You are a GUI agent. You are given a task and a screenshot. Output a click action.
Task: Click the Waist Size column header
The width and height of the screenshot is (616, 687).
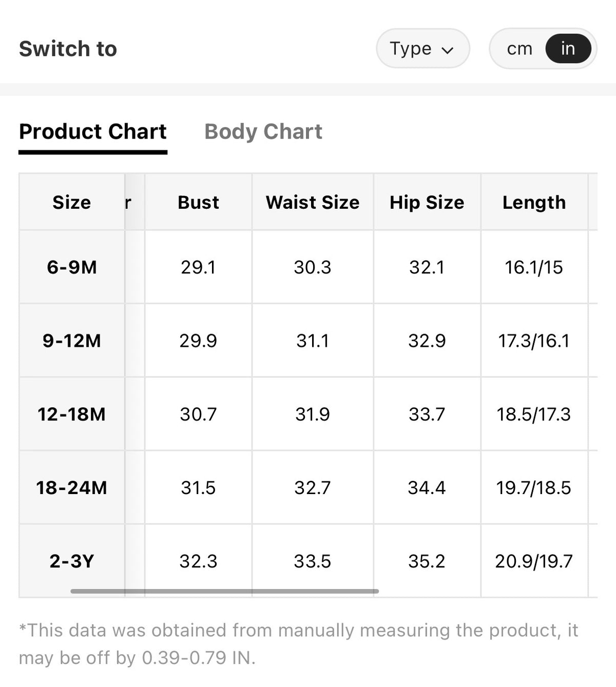tap(313, 202)
